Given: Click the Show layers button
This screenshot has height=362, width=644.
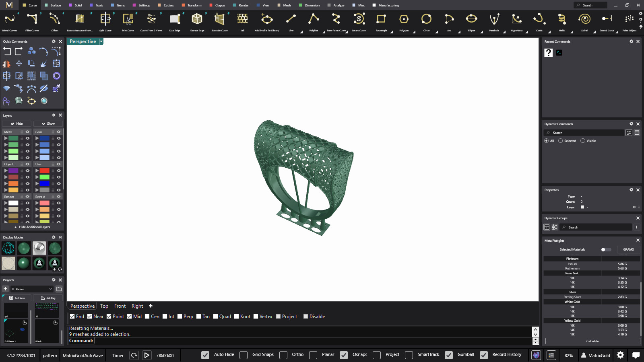Looking at the screenshot, I should (48, 123).
